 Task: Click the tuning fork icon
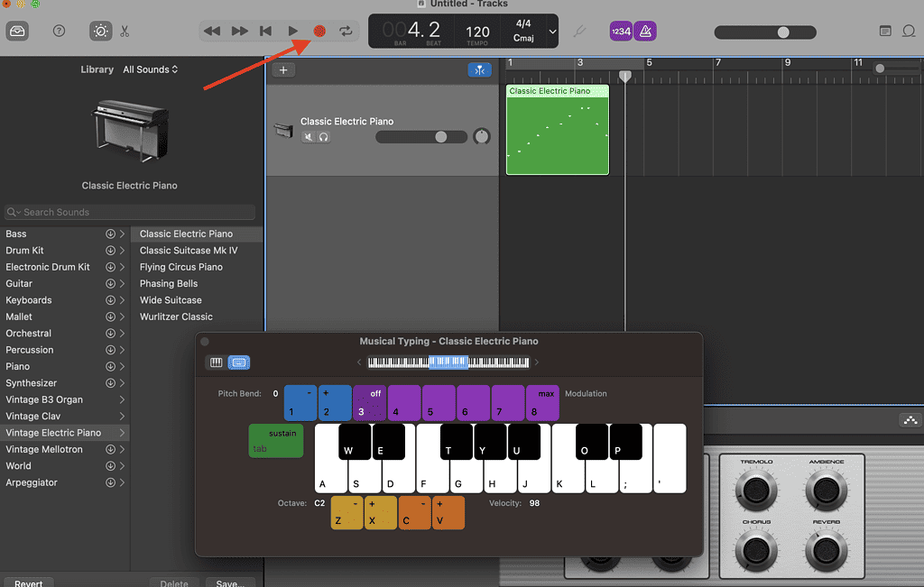click(578, 30)
